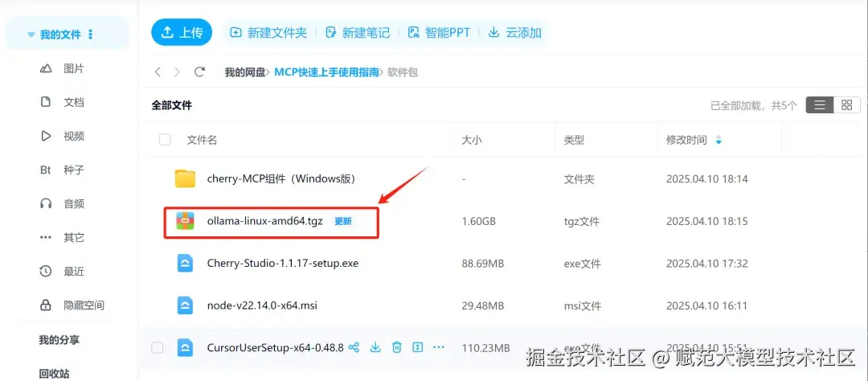This screenshot has height=381, width=868.
Task: Open file named node-v22.14.0-x64.msi
Action: (x=262, y=305)
